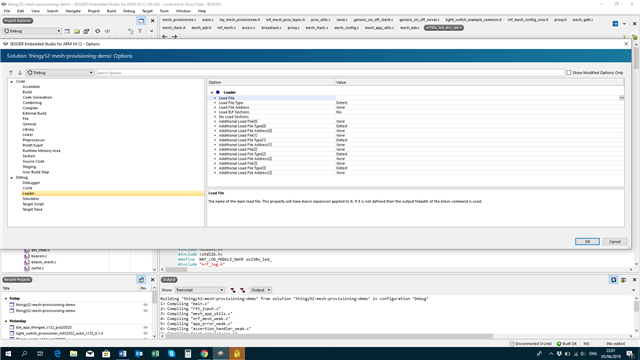
Task: Switch to the mesh_stack.h editor tab
Action: click(174, 28)
